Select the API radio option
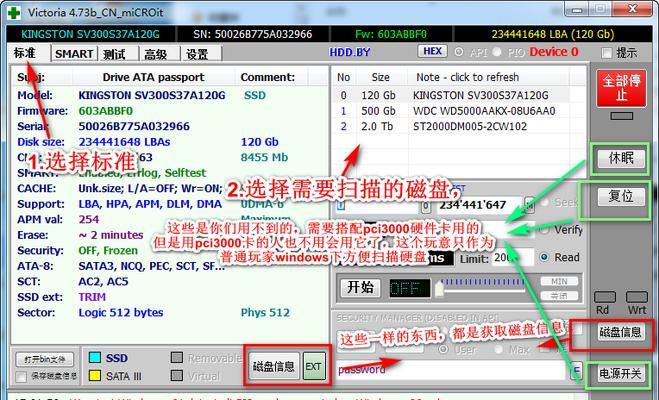 tap(459, 52)
